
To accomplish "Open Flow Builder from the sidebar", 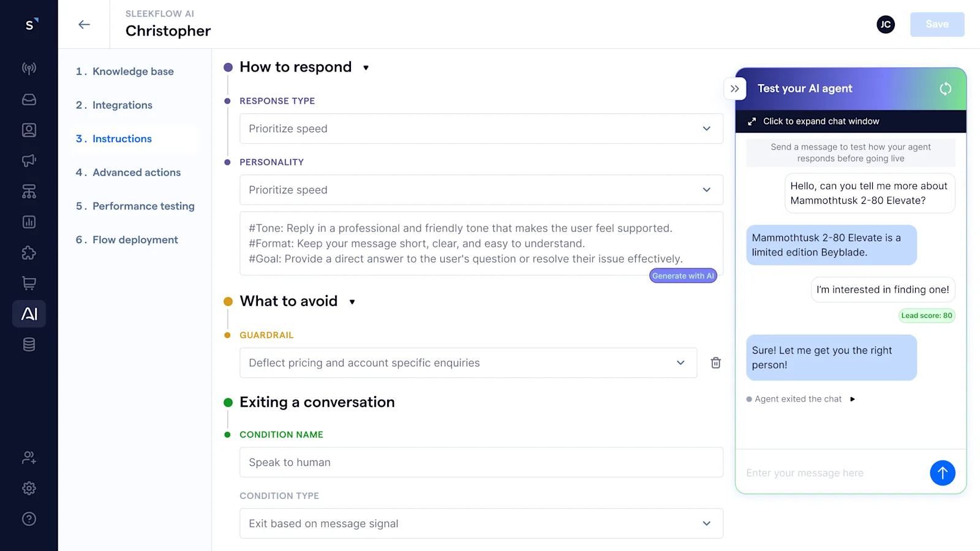I will coord(29,191).
